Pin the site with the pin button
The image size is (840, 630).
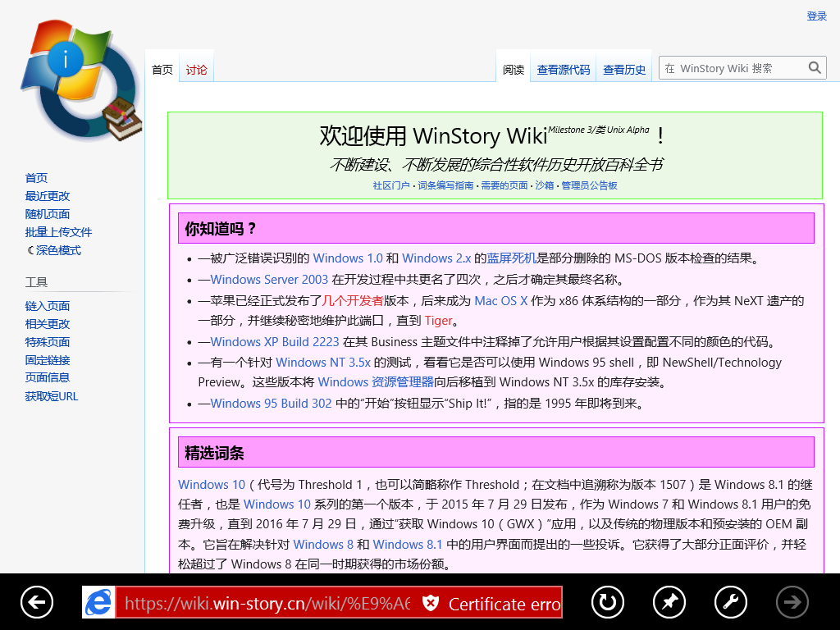tap(669, 602)
